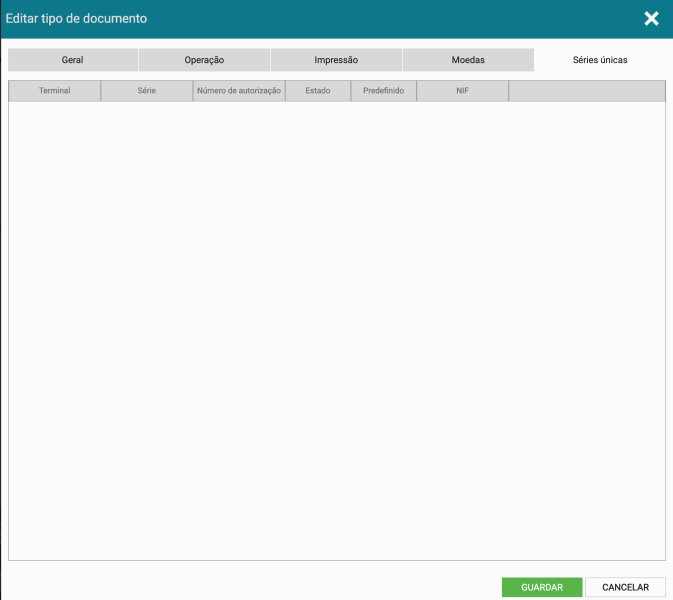Click the Série column header
The image size is (673, 600).
[147, 91]
